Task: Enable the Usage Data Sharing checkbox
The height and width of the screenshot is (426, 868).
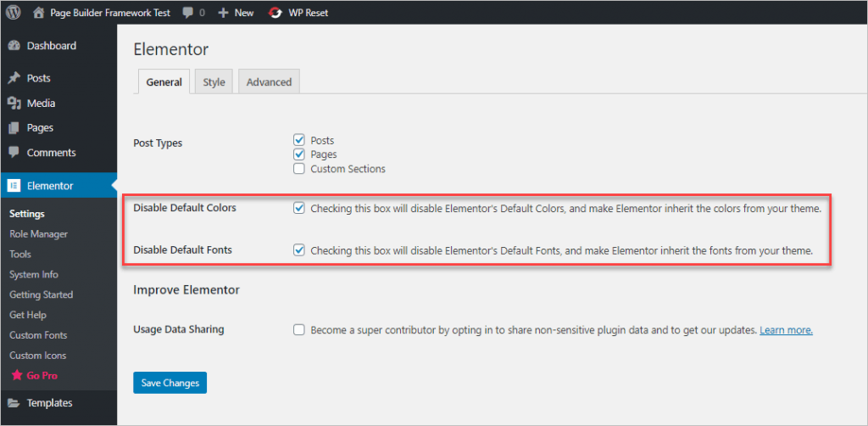Action: point(298,330)
